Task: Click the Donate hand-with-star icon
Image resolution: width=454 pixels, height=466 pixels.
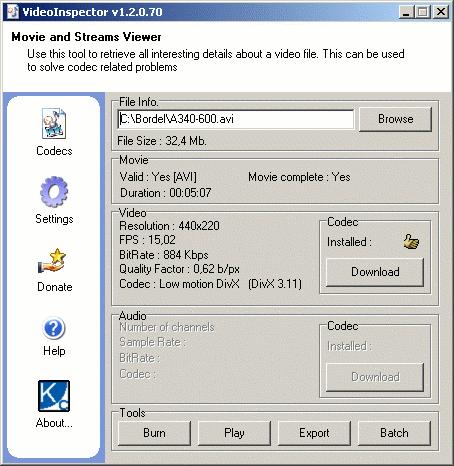Action: pyautogui.click(x=52, y=261)
